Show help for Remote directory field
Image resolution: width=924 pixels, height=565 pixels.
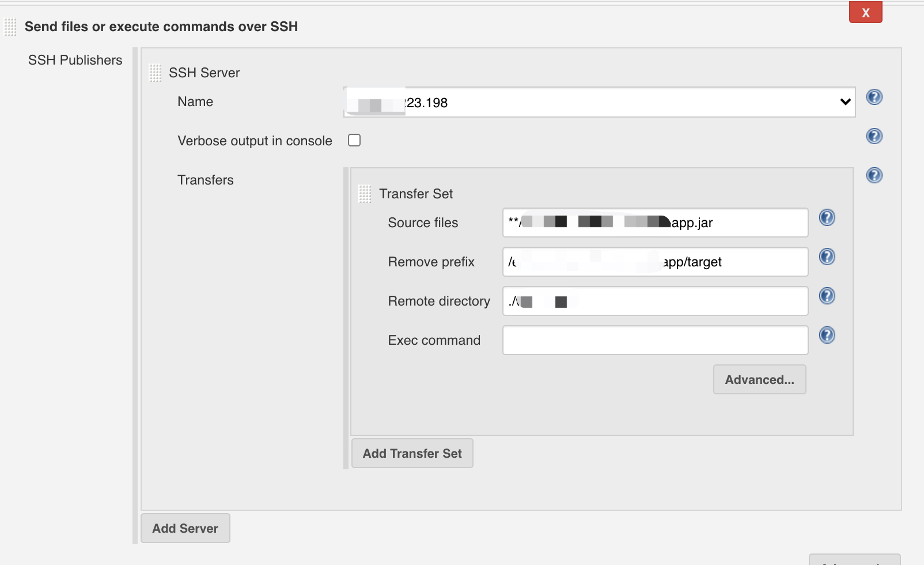tap(827, 296)
